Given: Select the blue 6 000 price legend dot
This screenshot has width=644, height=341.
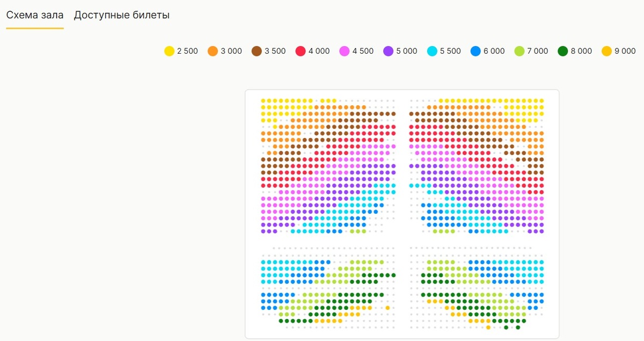Looking at the screenshot, I should 475,51.
